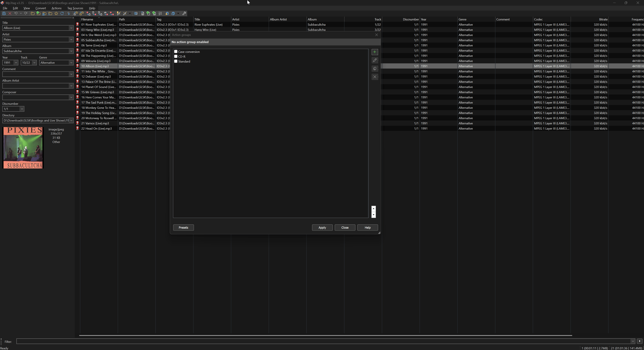
Task: Click the Filename column header
Action: click(x=99, y=19)
